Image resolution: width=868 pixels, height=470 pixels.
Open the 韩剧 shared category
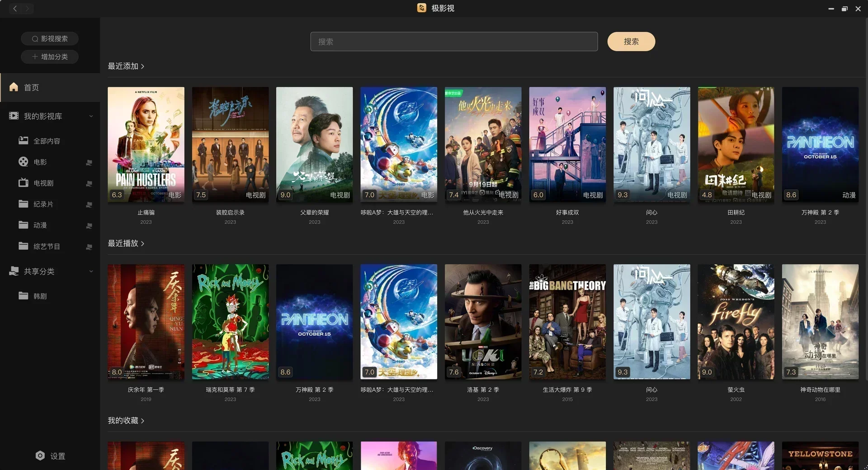pos(50,296)
